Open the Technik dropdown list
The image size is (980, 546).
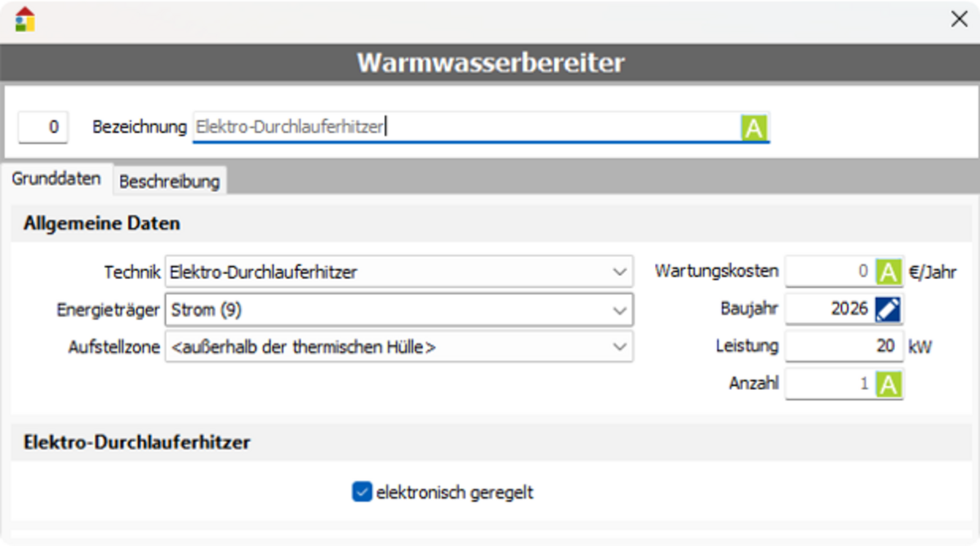[620, 272]
